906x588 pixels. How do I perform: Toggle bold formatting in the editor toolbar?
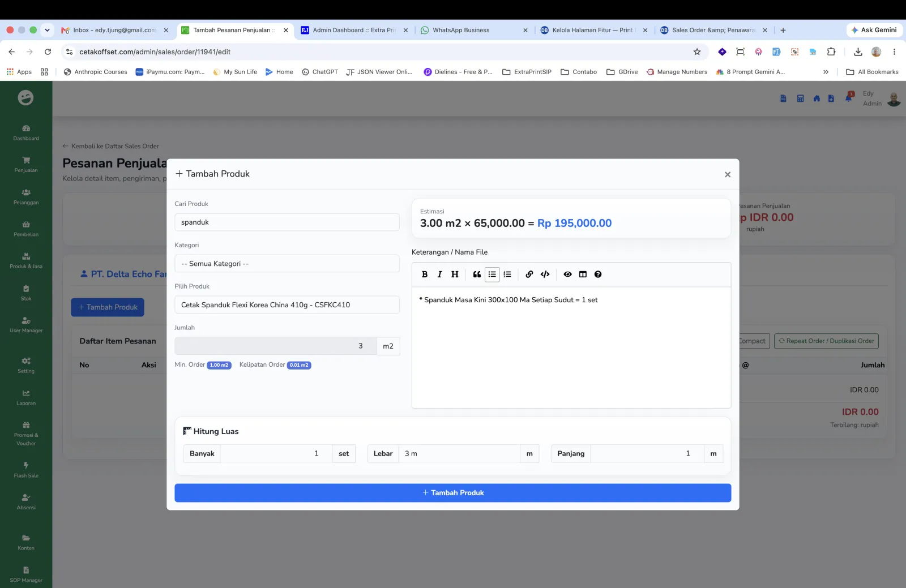point(425,274)
